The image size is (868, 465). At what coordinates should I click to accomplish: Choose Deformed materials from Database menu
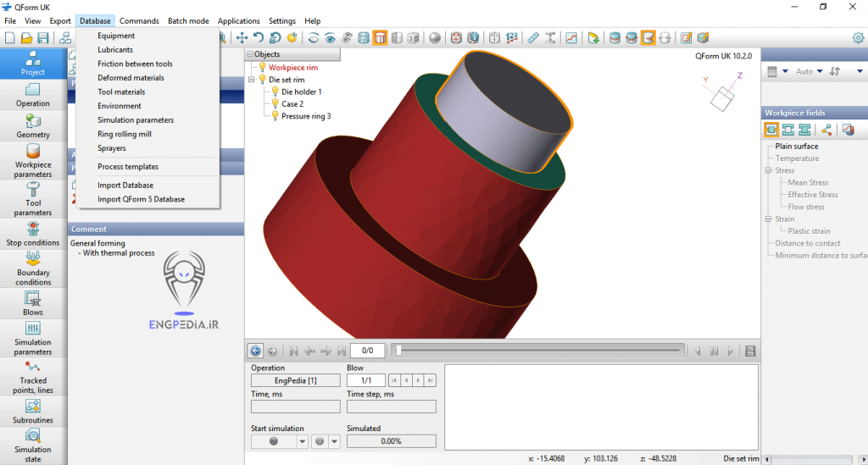tap(131, 78)
